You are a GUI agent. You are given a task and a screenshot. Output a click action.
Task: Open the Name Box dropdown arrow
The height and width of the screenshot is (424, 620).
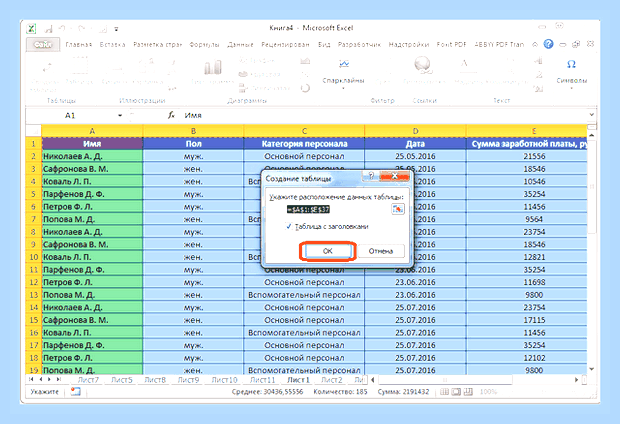[120, 115]
